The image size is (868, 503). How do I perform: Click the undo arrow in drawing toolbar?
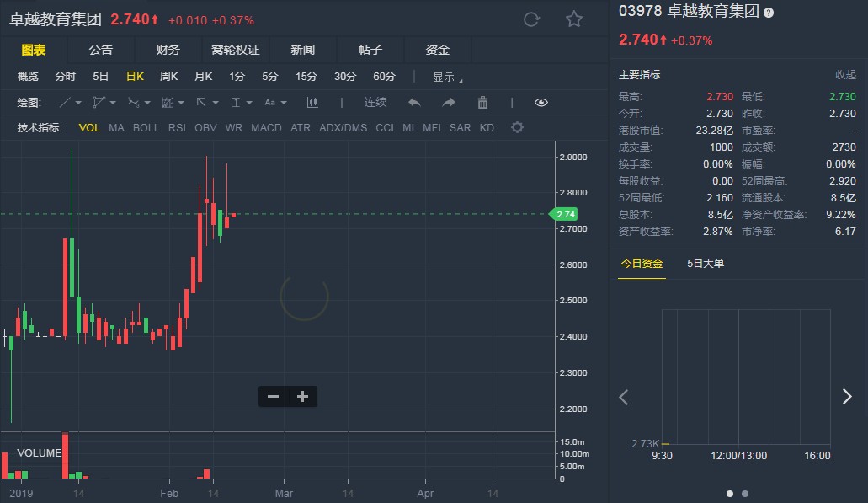click(x=414, y=103)
